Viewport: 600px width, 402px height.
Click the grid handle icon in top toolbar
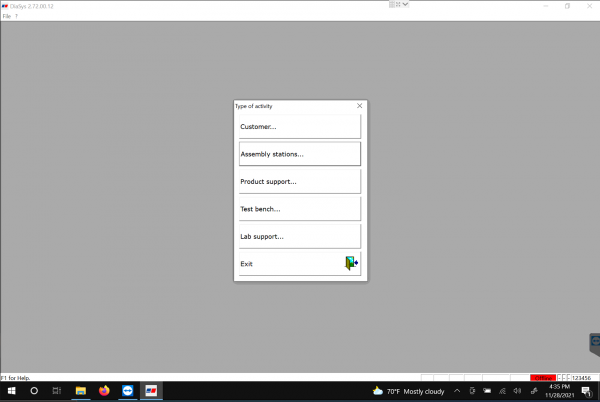pos(392,4)
